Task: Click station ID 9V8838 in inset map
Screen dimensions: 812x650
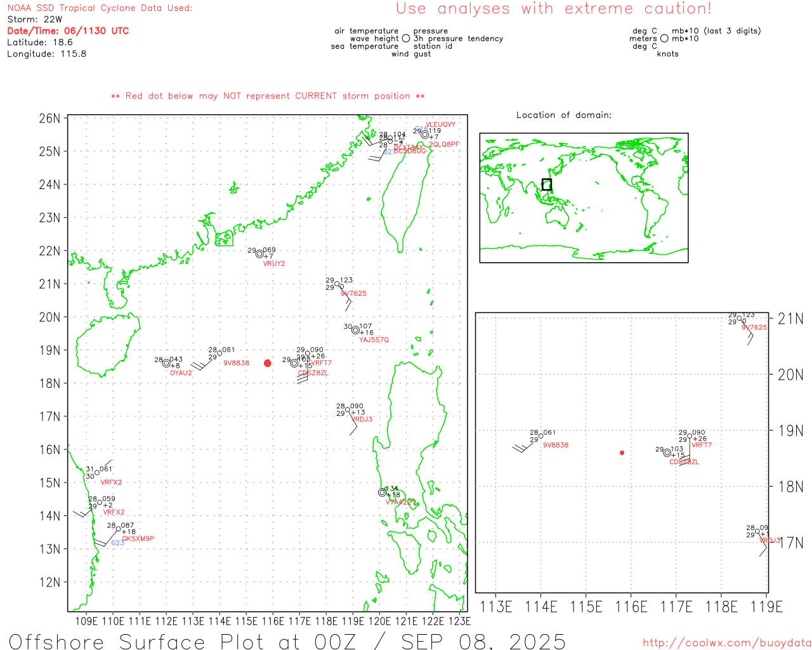Action: [556, 445]
